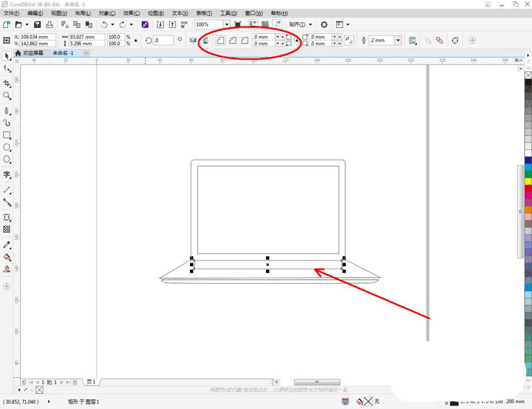
Task: Open the outline width dropdown arrow
Action: point(398,40)
